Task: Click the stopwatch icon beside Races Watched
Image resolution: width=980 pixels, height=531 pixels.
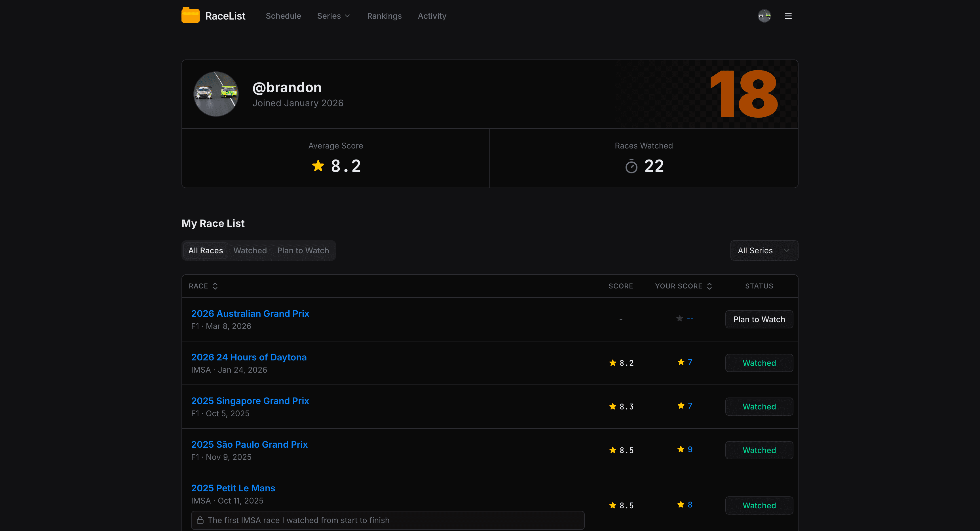Action: coord(631,166)
